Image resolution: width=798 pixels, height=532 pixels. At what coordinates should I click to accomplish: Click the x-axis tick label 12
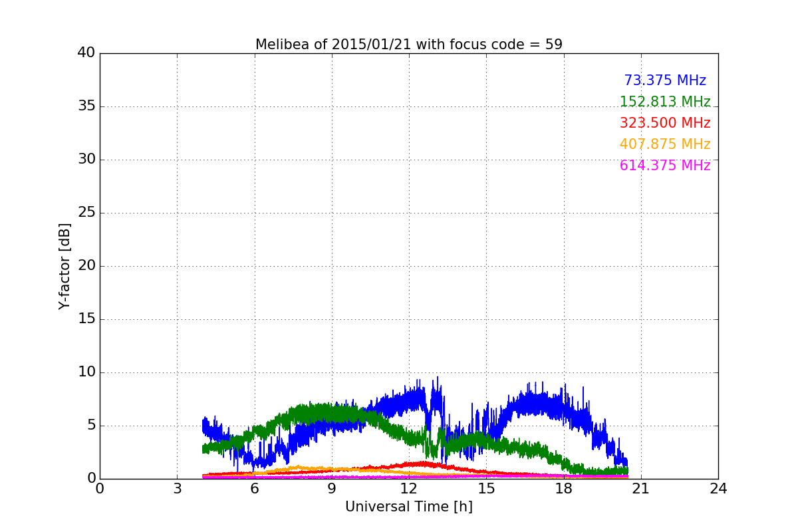tap(409, 488)
